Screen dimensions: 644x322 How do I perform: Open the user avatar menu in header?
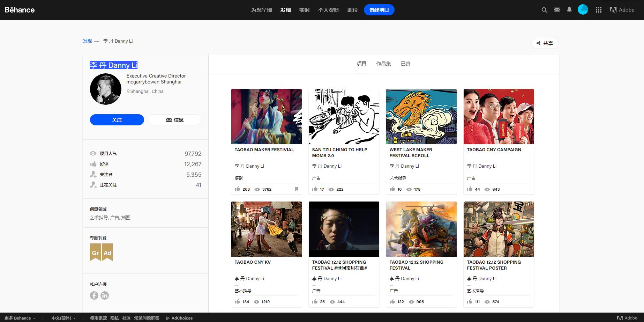pos(583,10)
